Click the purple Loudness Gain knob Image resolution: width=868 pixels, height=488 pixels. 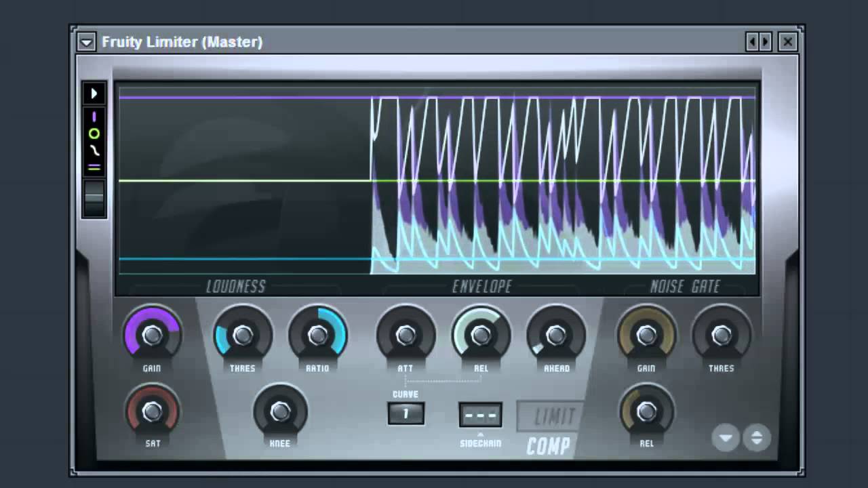153,335
